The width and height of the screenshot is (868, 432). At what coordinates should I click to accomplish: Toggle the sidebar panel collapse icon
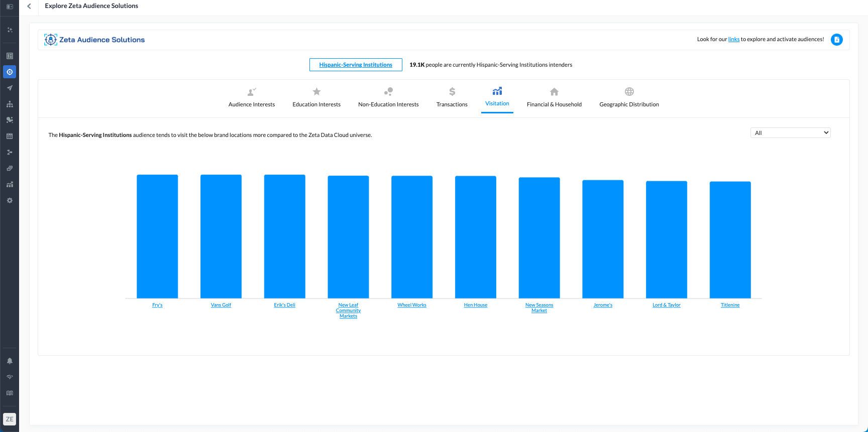(10, 7)
